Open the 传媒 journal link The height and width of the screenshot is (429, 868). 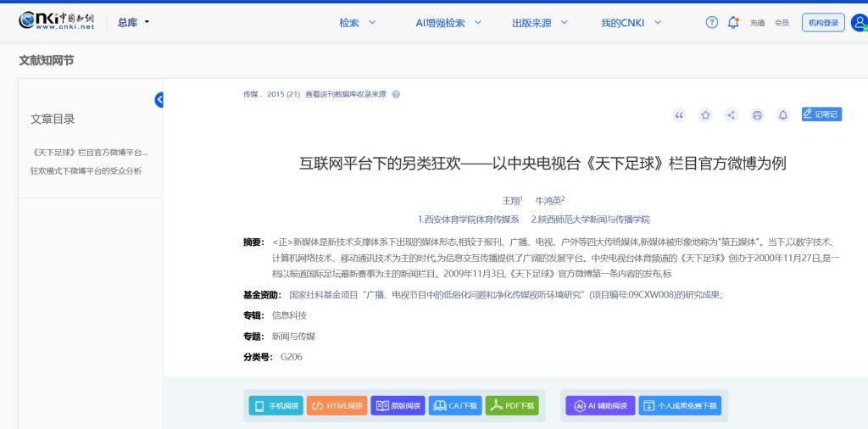click(250, 94)
